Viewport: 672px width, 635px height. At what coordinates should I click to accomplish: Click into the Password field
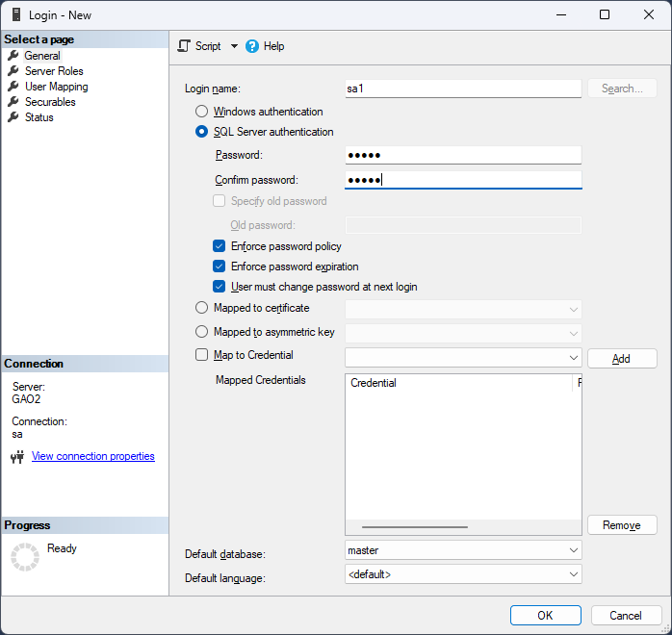(x=463, y=155)
